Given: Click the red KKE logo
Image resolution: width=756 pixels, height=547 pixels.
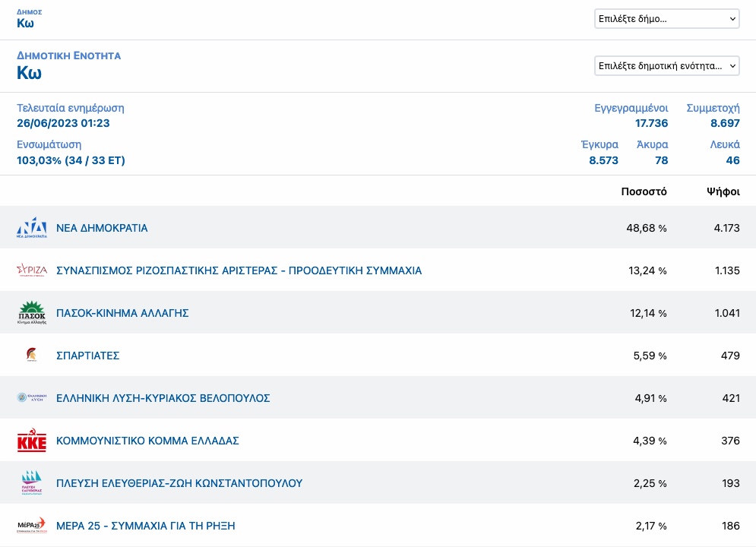Looking at the screenshot, I should [32, 440].
